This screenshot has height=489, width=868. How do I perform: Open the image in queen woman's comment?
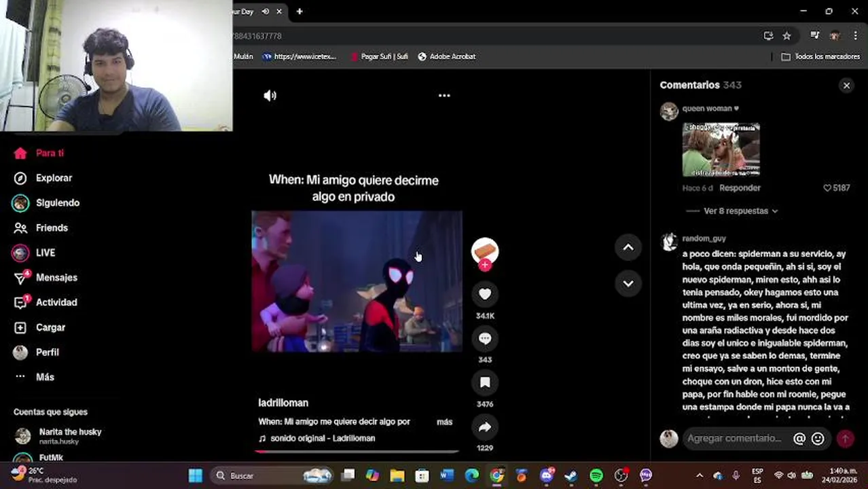[721, 149]
